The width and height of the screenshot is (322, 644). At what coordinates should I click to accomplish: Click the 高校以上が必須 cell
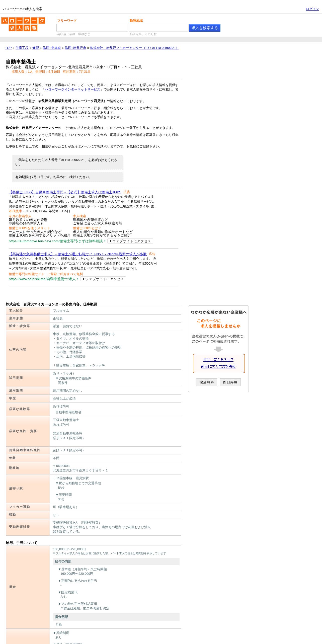pyautogui.click(x=115, y=398)
